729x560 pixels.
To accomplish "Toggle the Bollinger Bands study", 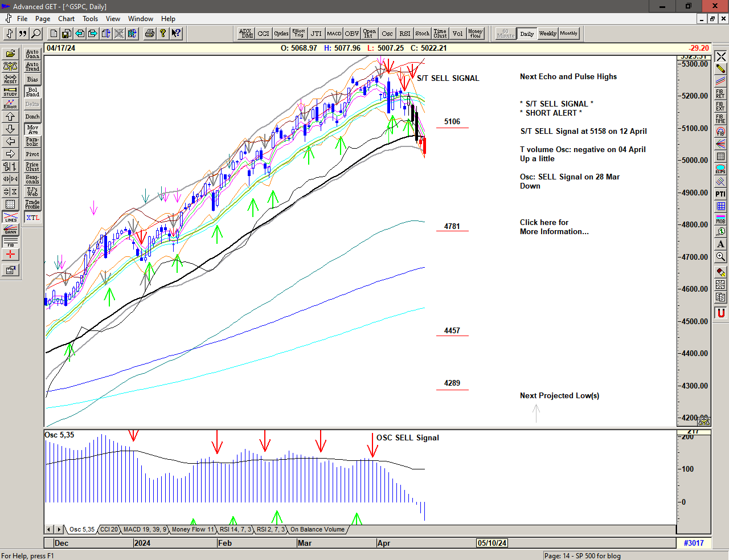I will coord(32,92).
